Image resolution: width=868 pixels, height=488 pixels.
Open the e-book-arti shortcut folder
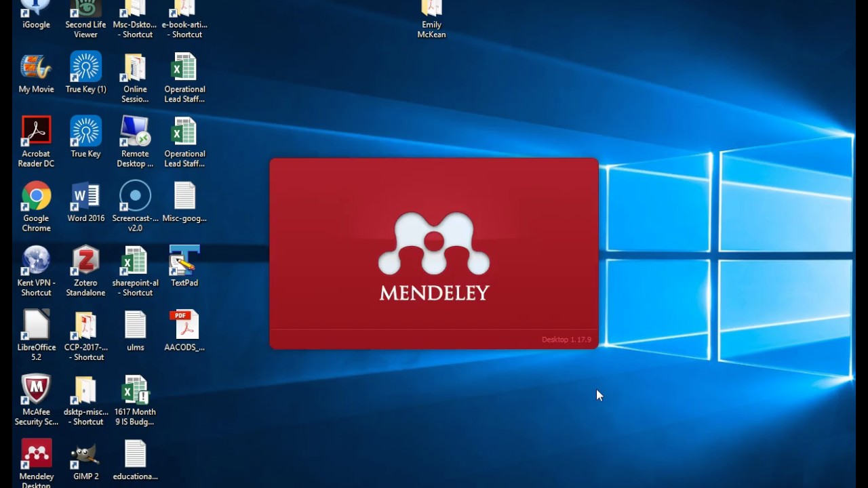184,20
